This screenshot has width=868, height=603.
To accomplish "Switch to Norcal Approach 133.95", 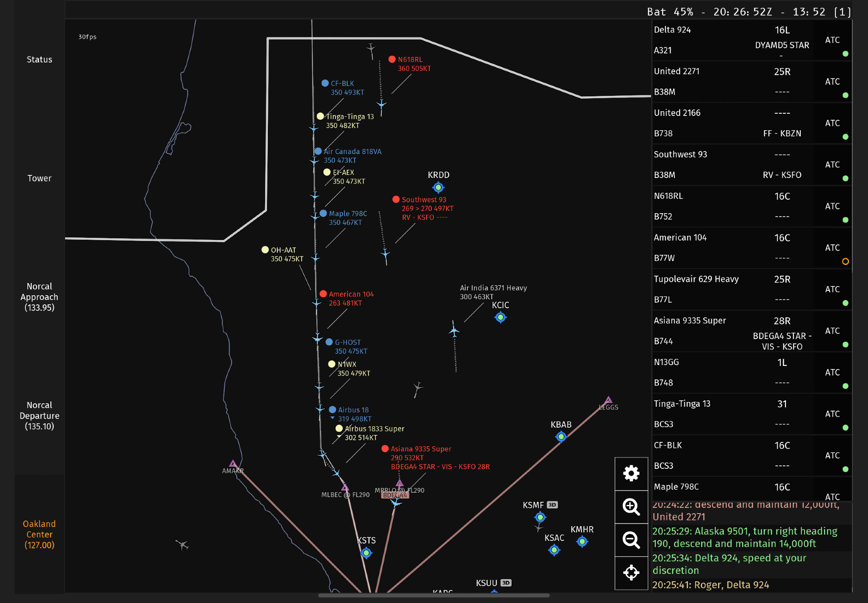I will tap(39, 297).
